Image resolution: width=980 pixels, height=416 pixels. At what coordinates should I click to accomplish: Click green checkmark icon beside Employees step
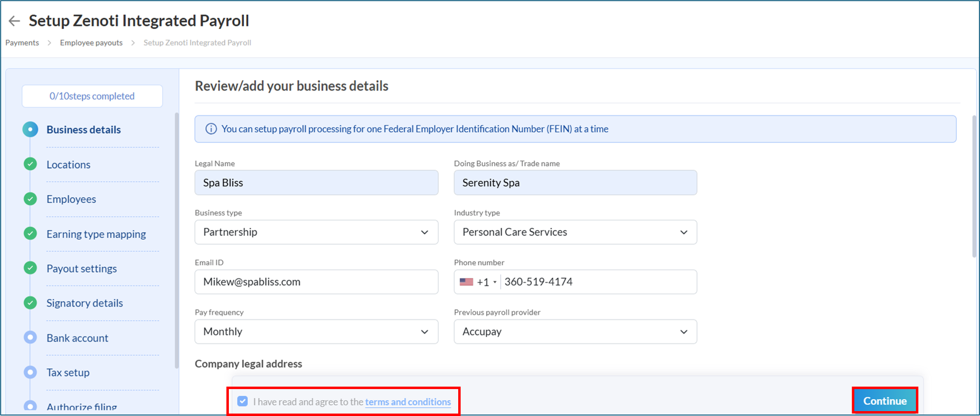pyautogui.click(x=30, y=199)
